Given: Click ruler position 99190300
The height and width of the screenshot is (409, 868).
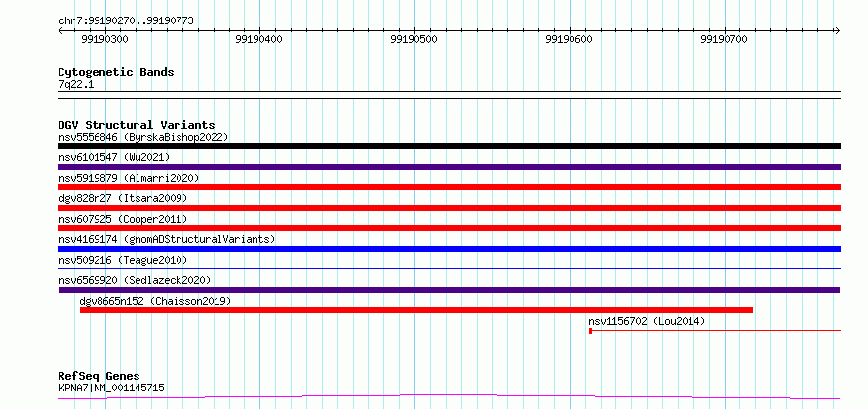Looking at the screenshot, I should tap(104, 39).
